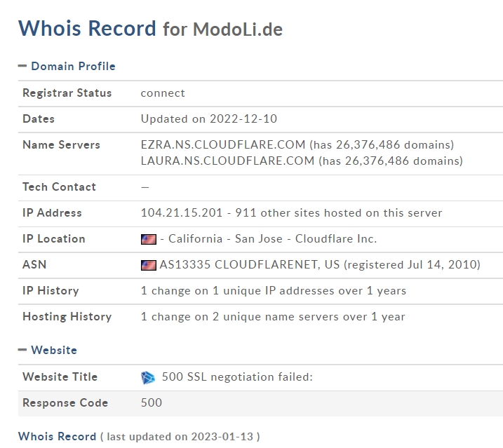Click the IP Location row label
Viewport: 503px width, 448px height.
coord(54,238)
